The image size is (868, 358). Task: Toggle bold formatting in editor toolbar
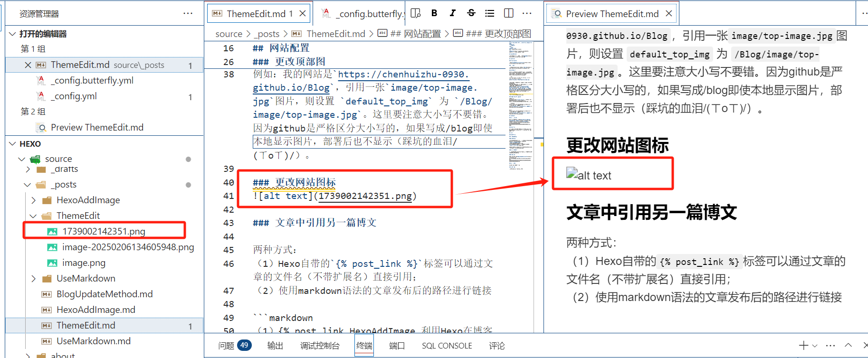coord(434,13)
